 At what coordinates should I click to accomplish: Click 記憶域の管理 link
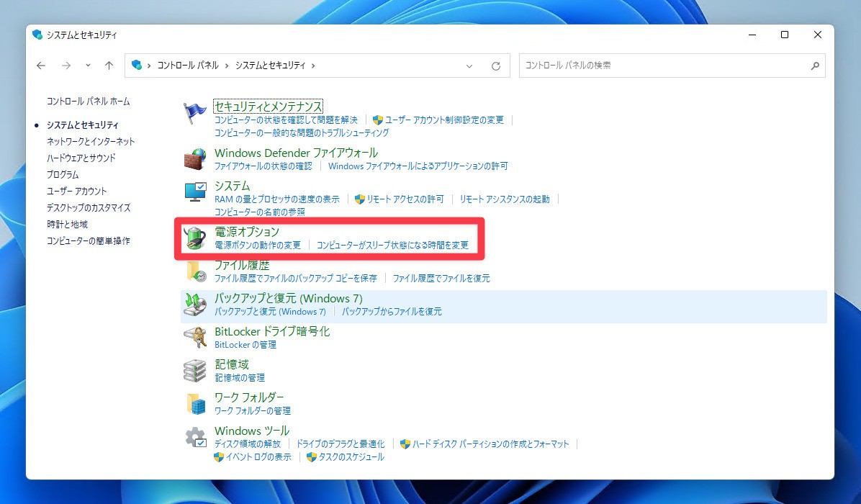coord(240,378)
